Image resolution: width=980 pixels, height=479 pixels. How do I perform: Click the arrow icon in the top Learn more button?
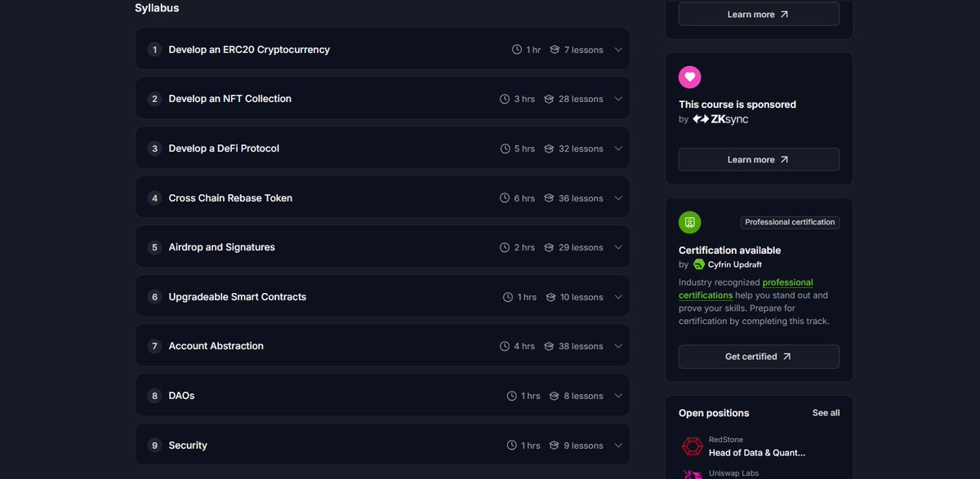[786, 13]
